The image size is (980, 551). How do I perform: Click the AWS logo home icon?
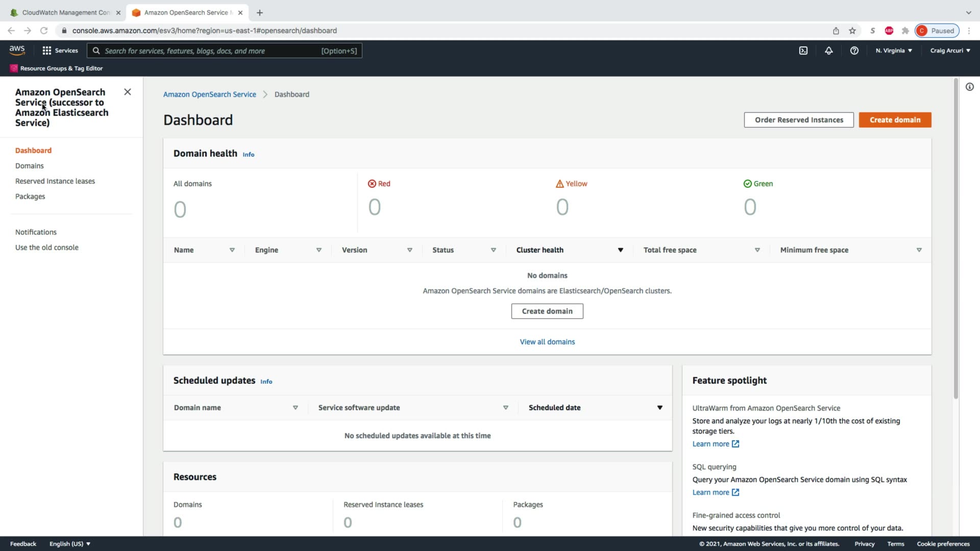click(17, 50)
